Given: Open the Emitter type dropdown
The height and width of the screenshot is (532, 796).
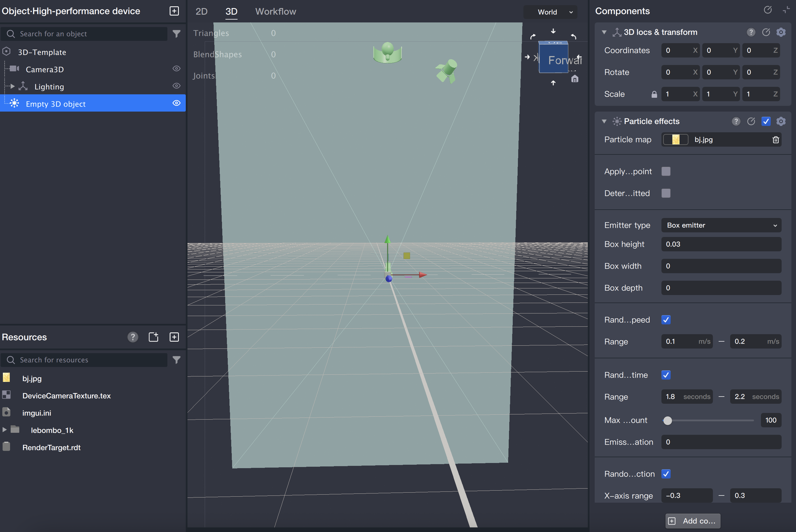Looking at the screenshot, I should [x=721, y=225].
